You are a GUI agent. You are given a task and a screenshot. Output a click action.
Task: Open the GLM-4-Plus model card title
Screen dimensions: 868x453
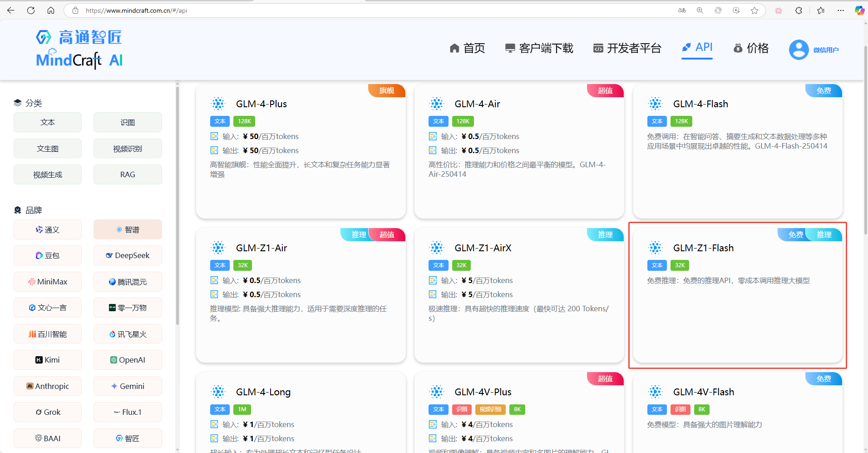(261, 104)
